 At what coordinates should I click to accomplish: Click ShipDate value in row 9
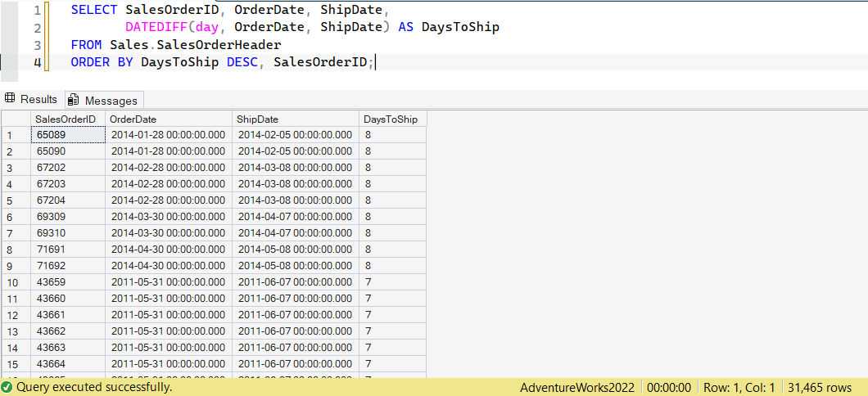click(x=295, y=265)
